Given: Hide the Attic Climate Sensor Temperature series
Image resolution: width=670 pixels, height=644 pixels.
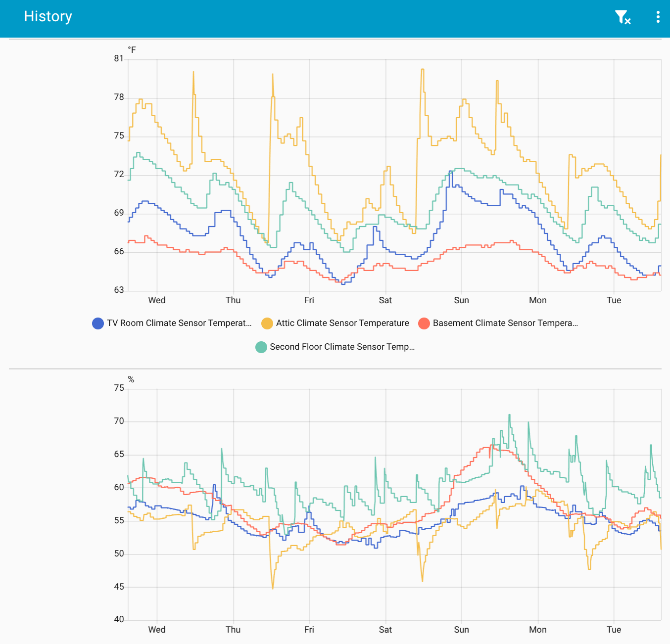Looking at the screenshot, I should coord(342,323).
